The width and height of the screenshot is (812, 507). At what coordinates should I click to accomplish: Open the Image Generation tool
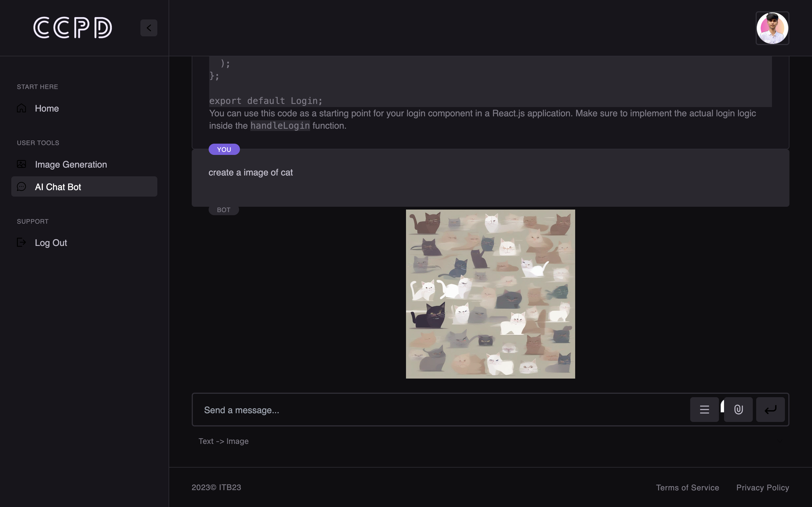[x=71, y=164]
